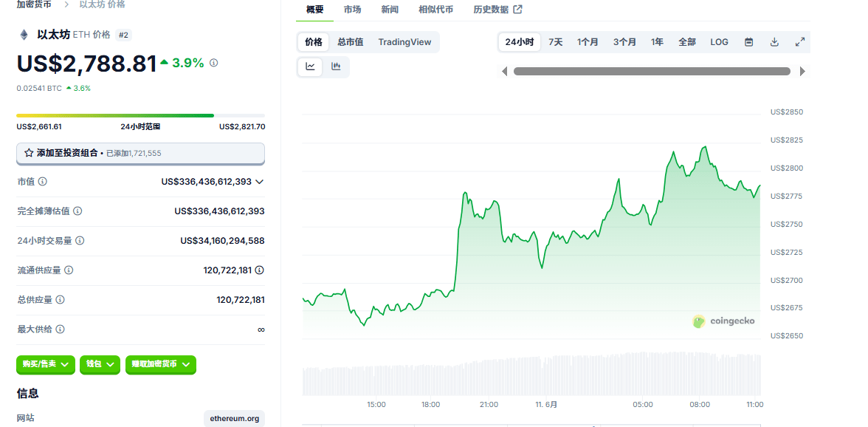Open the 相似代币 tab
868x427 pixels.
(x=435, y=10)
